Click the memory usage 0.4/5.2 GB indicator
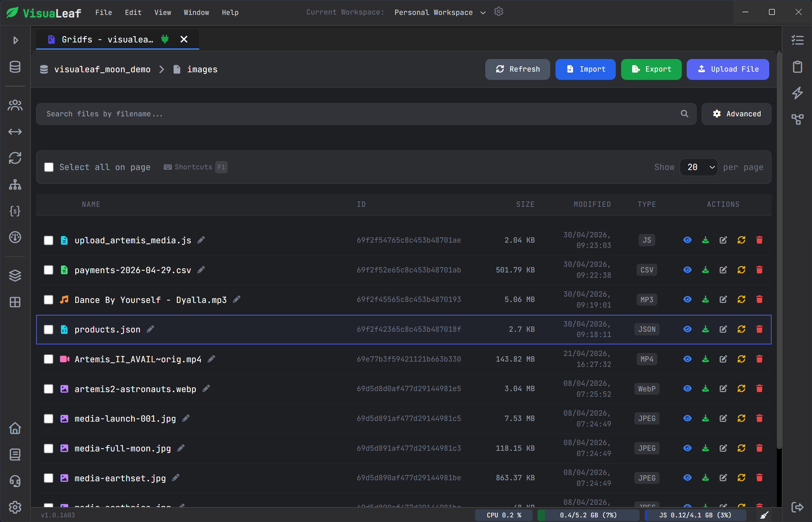 click(588, 515)
